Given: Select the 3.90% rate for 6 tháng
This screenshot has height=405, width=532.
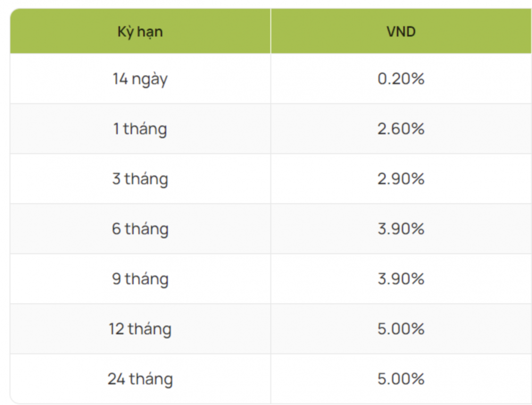Looking at the screenshot, I should [401, 229].
